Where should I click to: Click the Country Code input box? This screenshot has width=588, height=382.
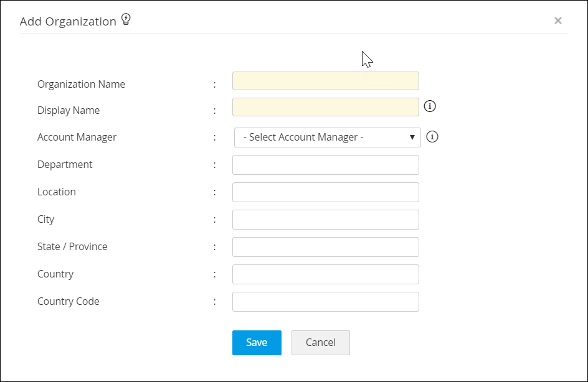click(x=325, y=302)
